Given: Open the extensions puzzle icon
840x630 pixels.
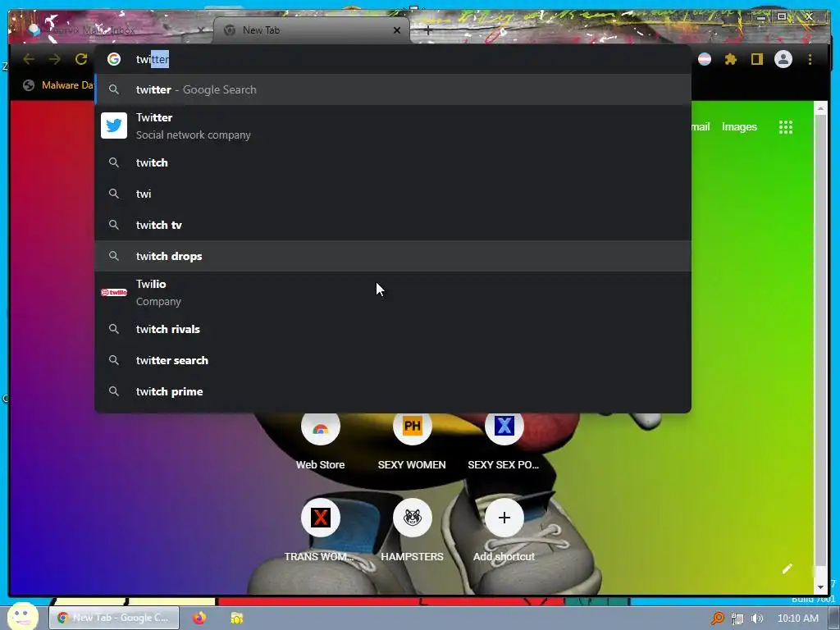Looking at the screenshot, I should coord(731,59).
